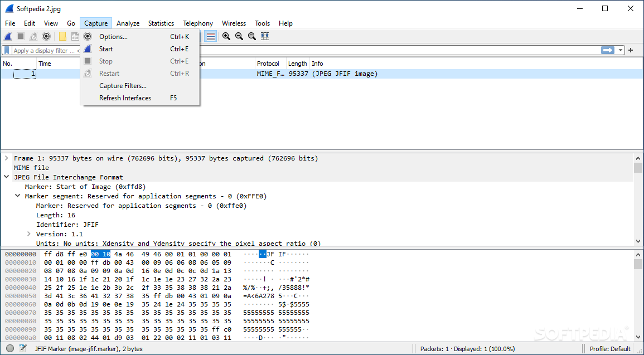Open capture options via toolbar gear icon
644x355 pixels.
(46, 37)
